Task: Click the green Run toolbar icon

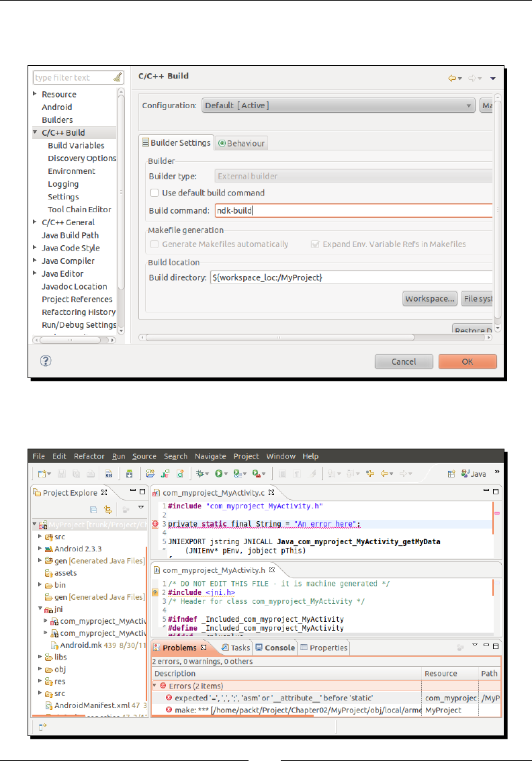Action: [x=219, y=473]
